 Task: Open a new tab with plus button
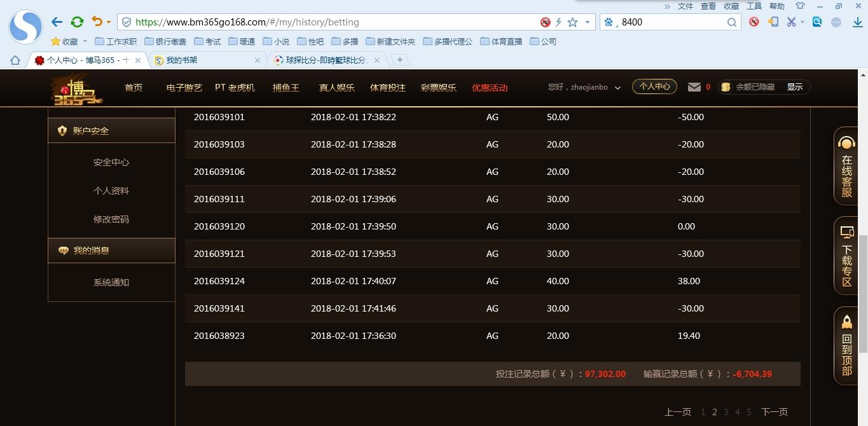399,60
